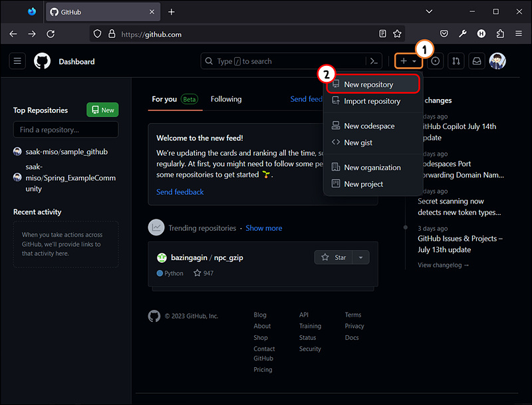The height and width of the screenshot is (405, 532).
Task: Click the GitHub logo in the footer
Action: click(x=154, y=316)
